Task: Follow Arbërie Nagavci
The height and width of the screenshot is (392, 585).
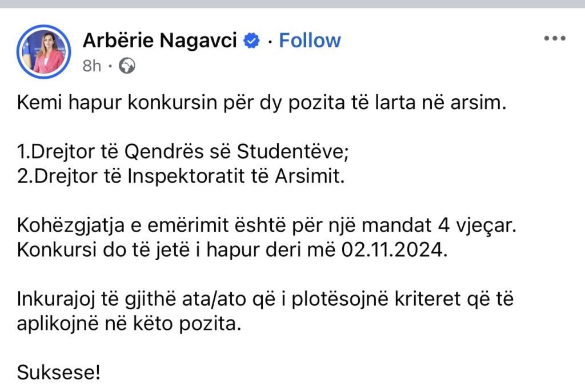Action: tap(310, 41)
